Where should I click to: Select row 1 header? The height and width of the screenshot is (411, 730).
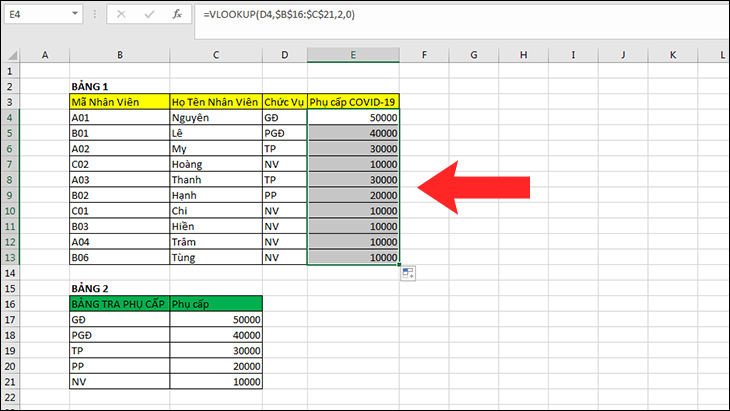point(10,71)
